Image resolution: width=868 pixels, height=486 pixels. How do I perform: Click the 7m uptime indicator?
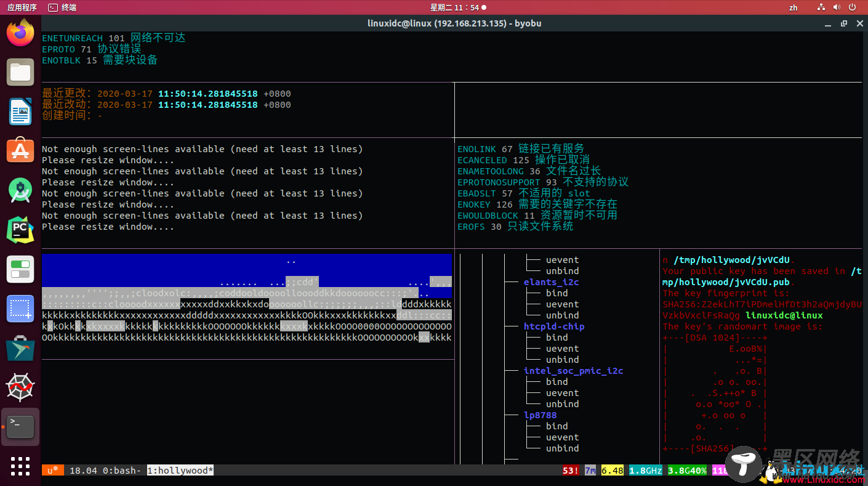590,470
